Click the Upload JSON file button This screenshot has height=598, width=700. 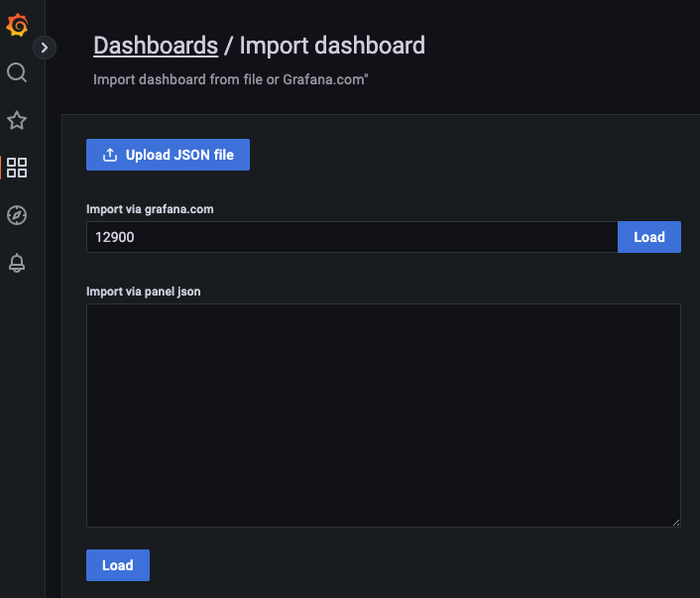[x=168, y=155]
